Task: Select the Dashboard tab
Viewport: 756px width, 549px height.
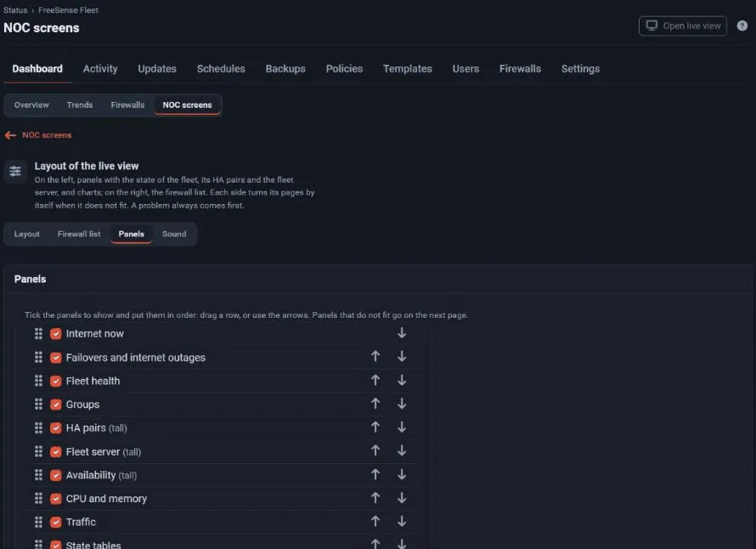Action: tap(37, 69)
